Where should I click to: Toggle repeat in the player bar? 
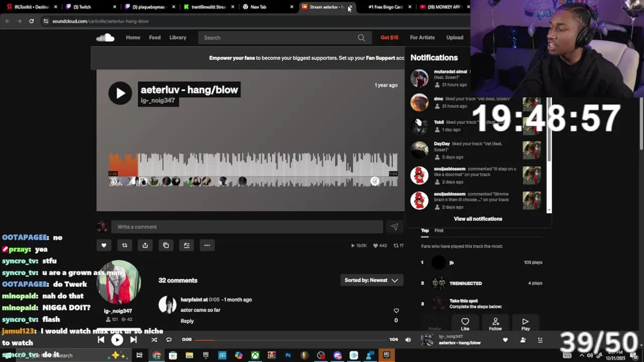coord(169,339)
